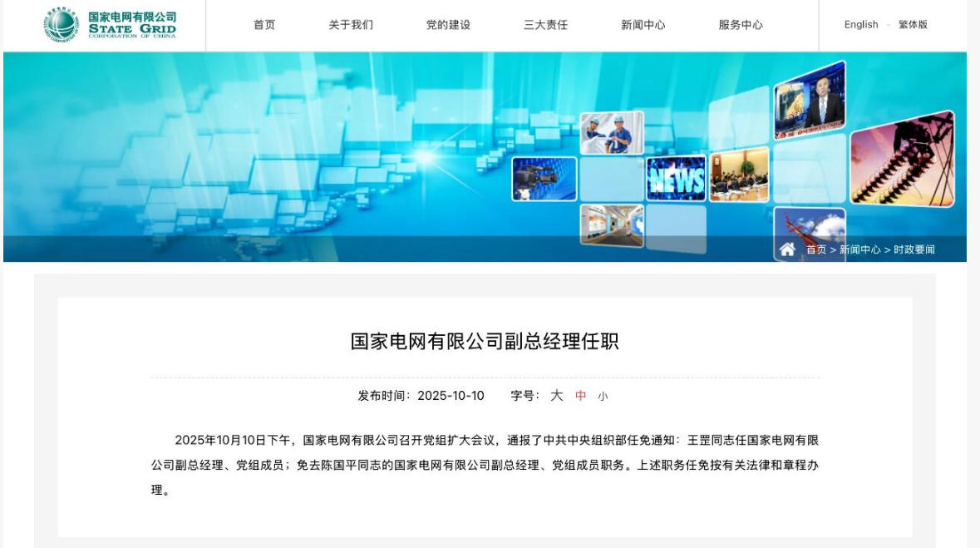Screen dimensions: 980x548
Task: Click the power tower sunset photo tile
Action: tap(902, 160)
